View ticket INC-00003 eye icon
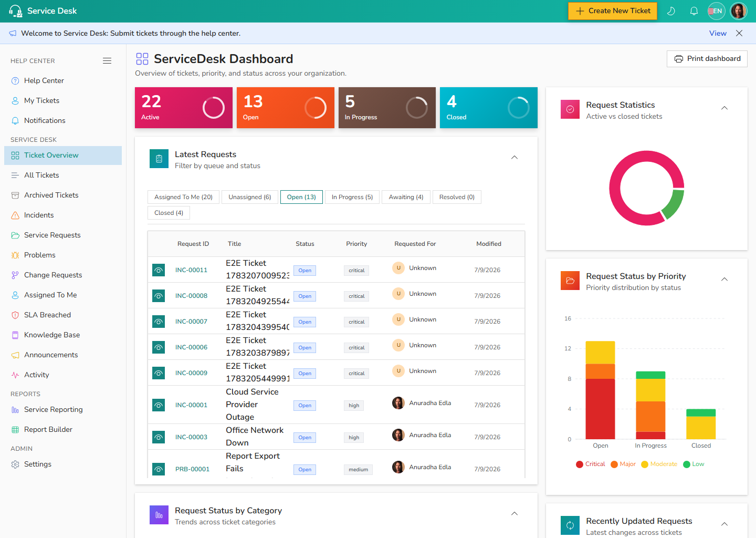This screenshot has width=756, height=538. pos(159,437)
